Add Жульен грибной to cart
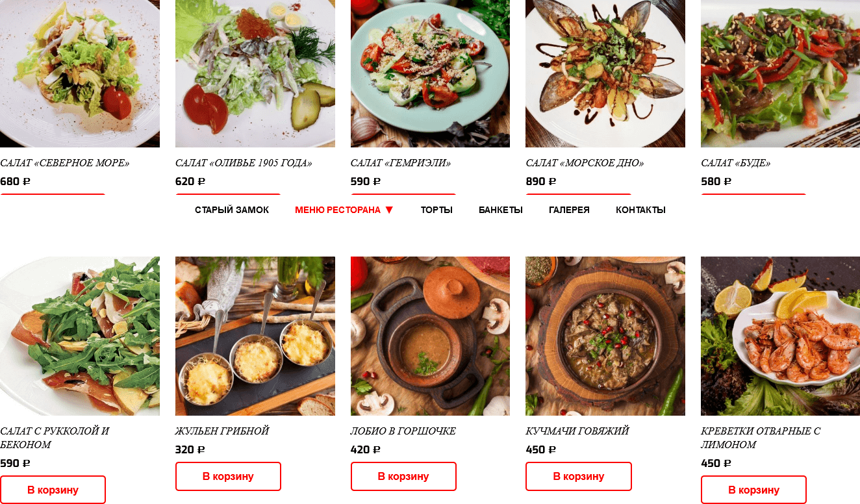Viewport: 860px width, 504px height. 228,476
